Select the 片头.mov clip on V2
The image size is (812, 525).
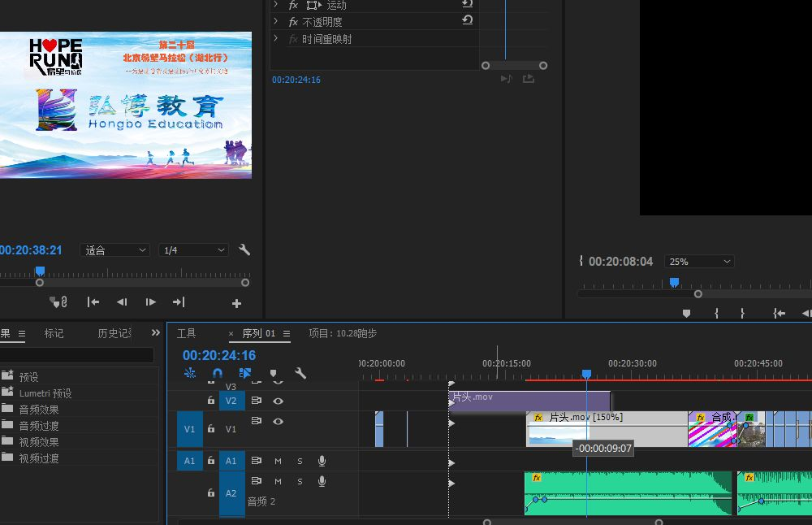click(x=529, y=401)
